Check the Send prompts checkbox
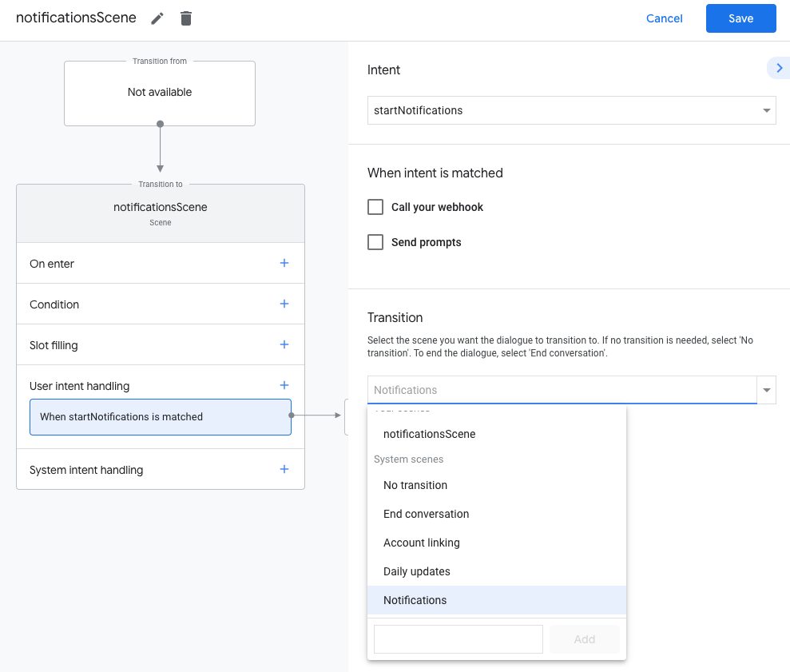 (375, 242)
